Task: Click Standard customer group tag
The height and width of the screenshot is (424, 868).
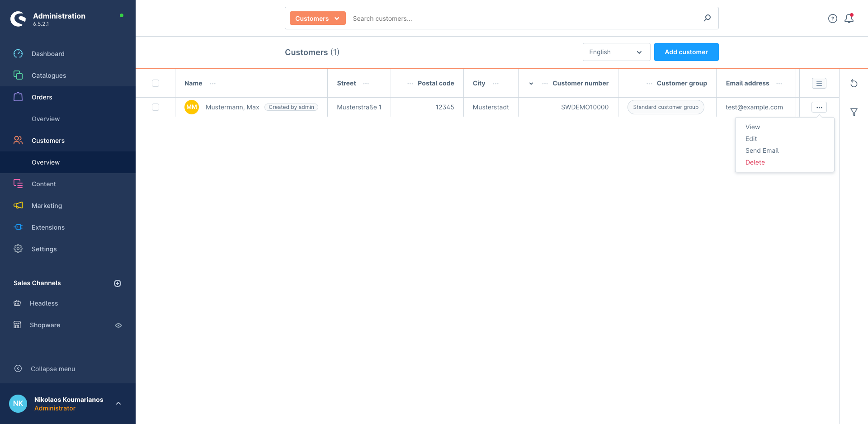Action: pos(665,107)
